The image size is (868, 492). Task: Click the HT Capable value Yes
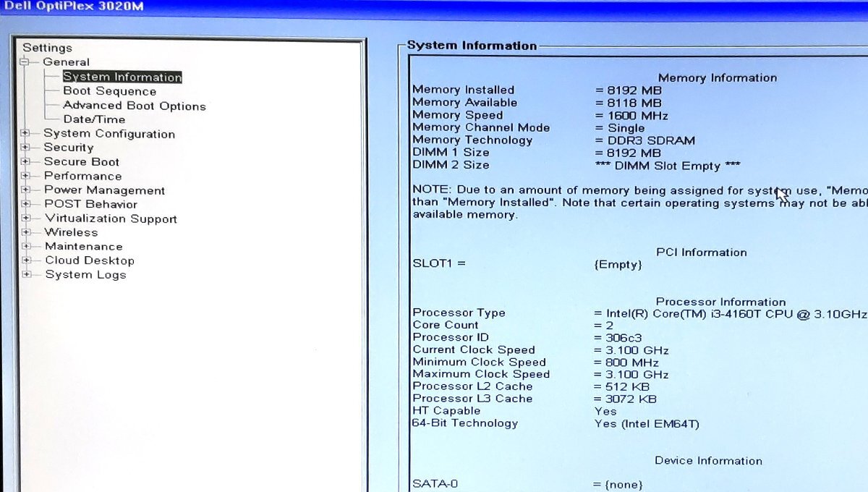(605, 412)
